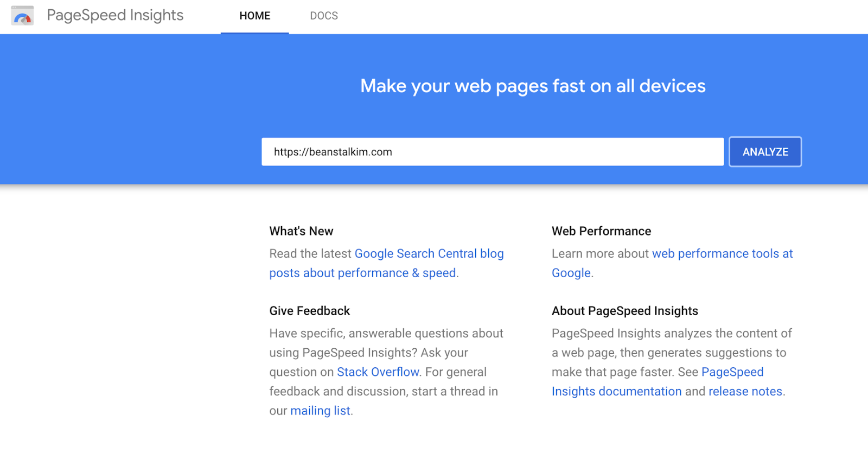Click the Give Feedback heading
Viewport: 868px width, 466px height.
point(310,311)
